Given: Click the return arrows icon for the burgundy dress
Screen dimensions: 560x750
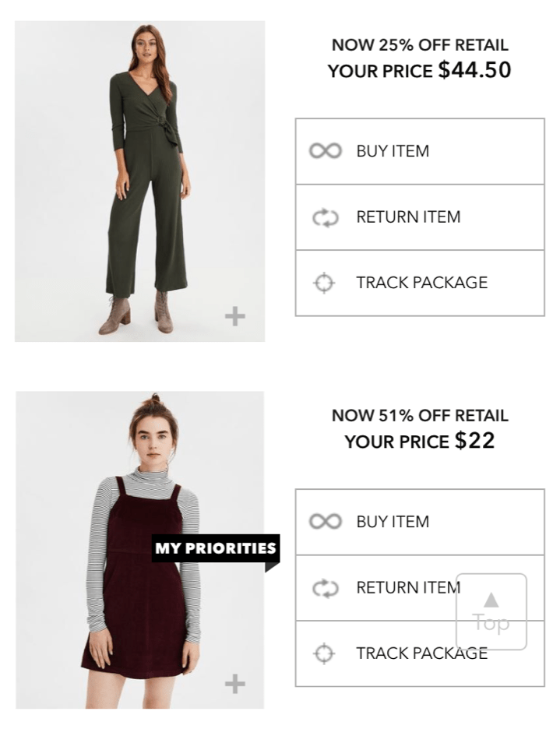Looking at the screenshot, I should pyautogui.click(x=325, y=588).
